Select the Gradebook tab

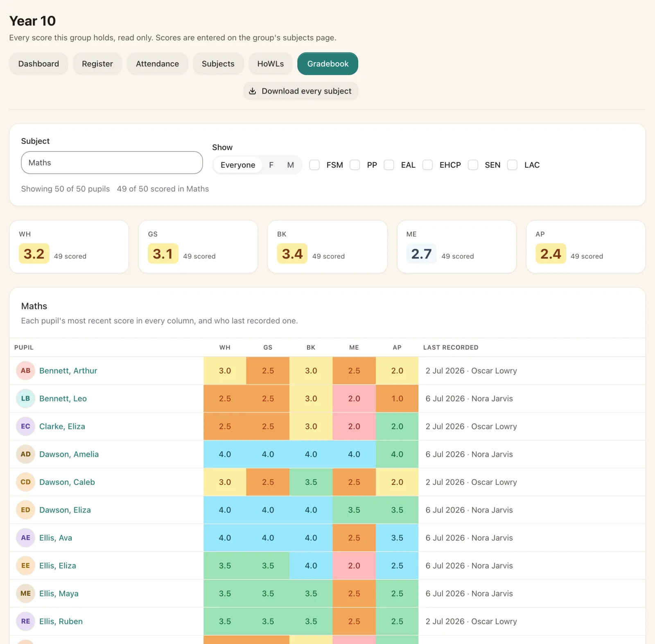pyautogui.click(x=328, y=64)
